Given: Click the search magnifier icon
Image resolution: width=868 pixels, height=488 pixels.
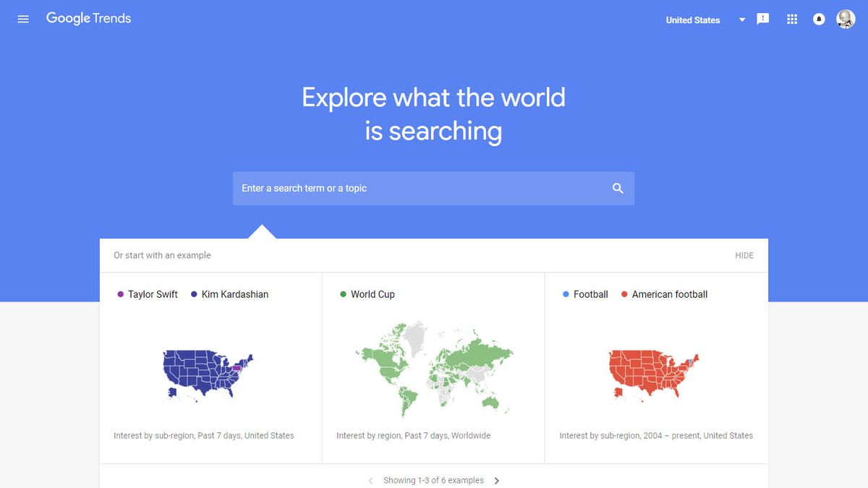Looking at the screenshot, I should tap(618, 188).
